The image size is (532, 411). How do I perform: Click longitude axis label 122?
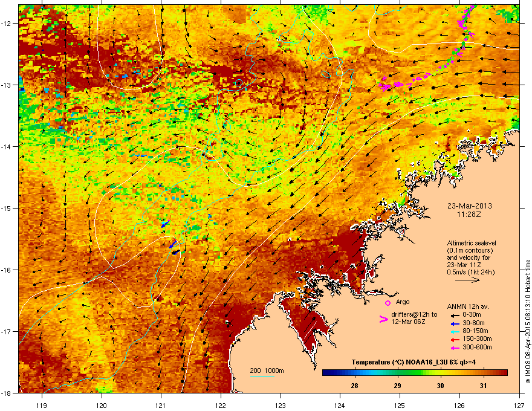(221, 405)
